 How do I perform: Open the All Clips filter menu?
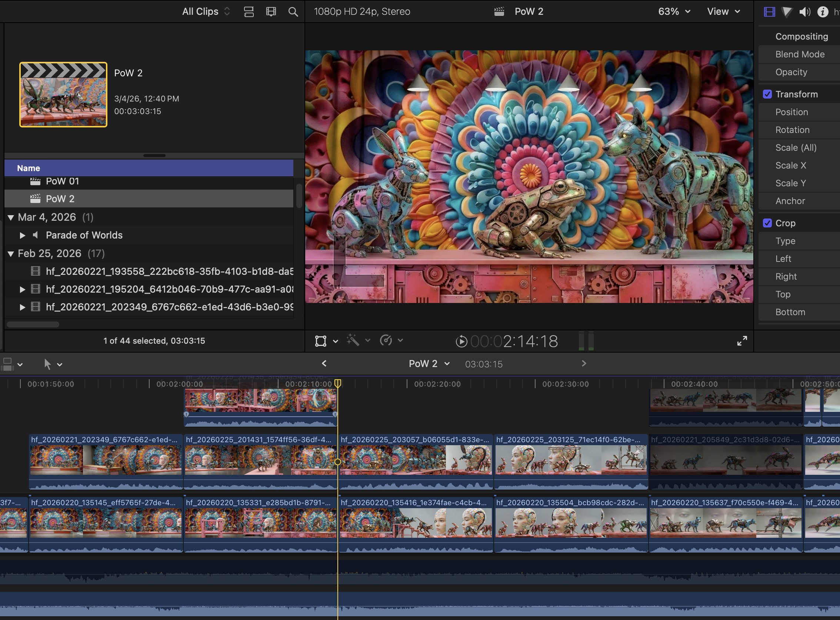click(x=206, y=11)
